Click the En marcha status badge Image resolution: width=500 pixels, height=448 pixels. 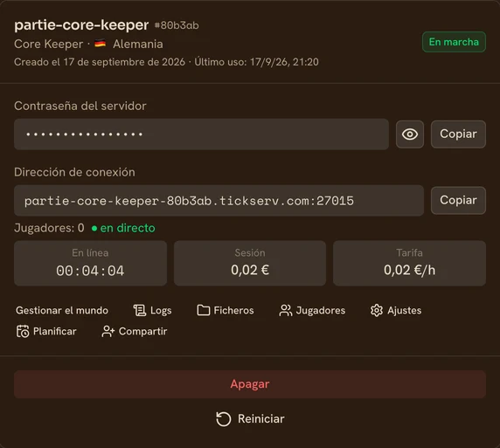(454, 42)
